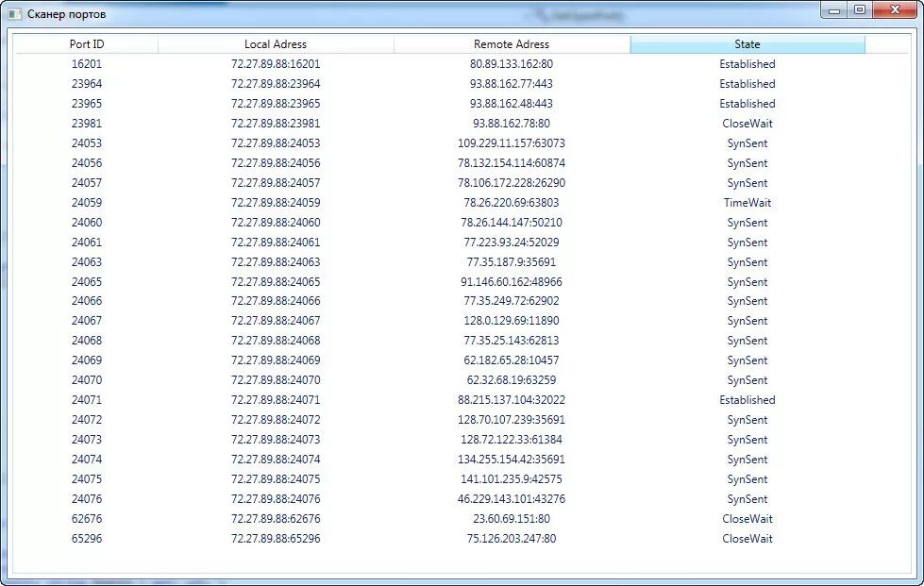
Task: Click remote address 75.126.203.247:80
Action: [x=512, y=538]
